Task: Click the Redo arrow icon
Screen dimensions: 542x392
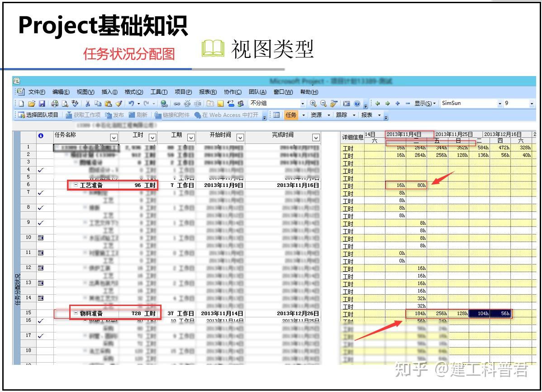Action: [146, 104]
